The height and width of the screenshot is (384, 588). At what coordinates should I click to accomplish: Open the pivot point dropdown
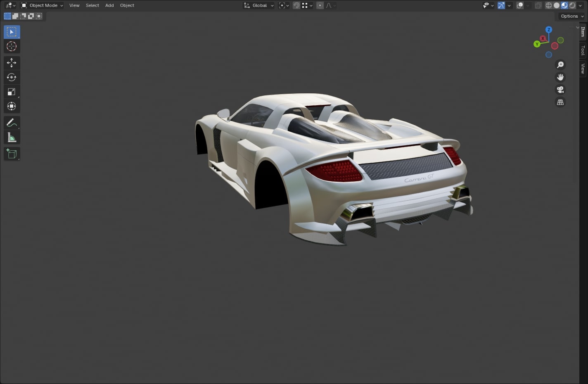(284, 5)
